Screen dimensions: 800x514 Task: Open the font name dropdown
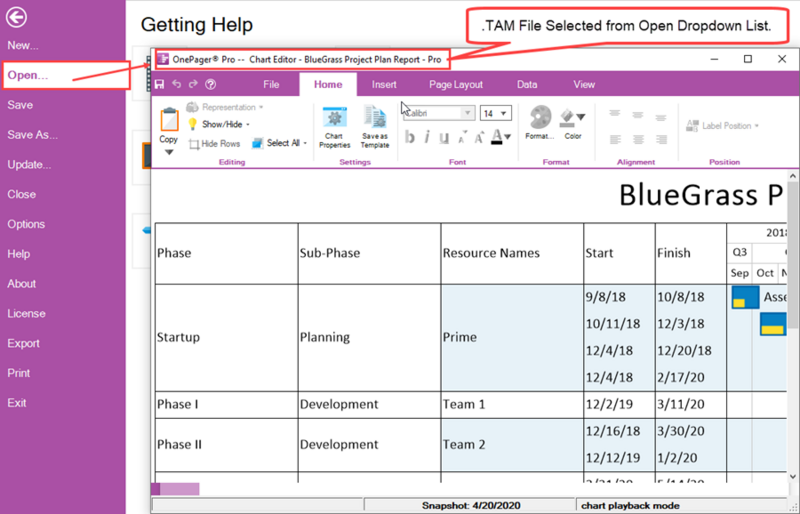click(467, 113)
